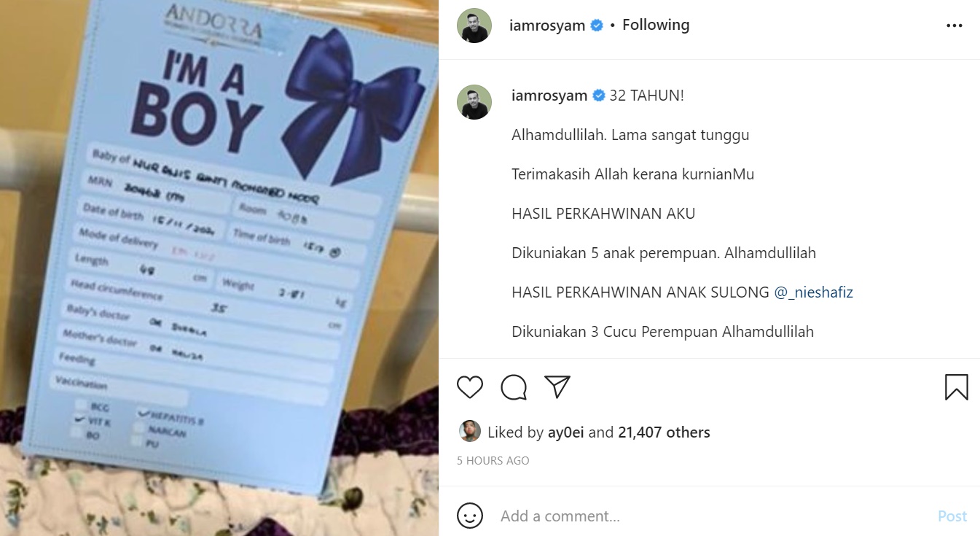Open more options three-dot menu

(x=954, y=26)
